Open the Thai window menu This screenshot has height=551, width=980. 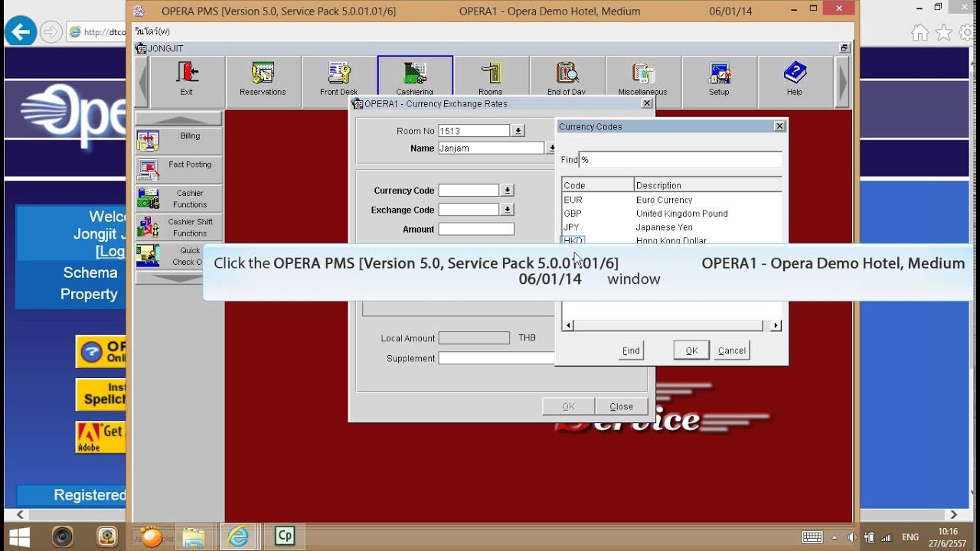pyautogui.click(x=152, y=31)
